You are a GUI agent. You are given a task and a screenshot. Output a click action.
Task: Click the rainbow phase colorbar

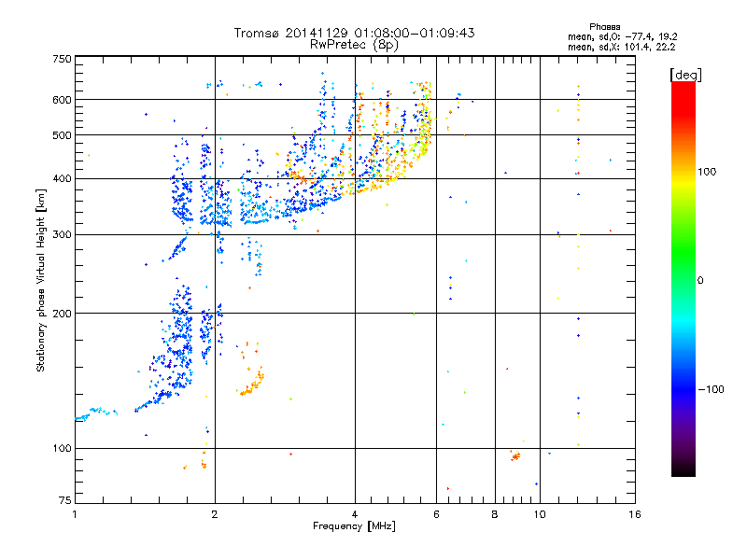coord(684,278)
